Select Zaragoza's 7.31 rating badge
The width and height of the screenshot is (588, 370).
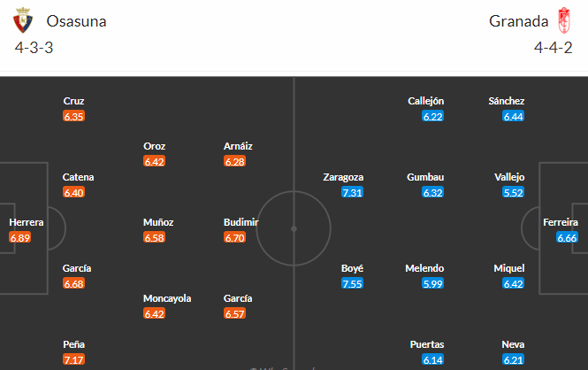(352, 192)
